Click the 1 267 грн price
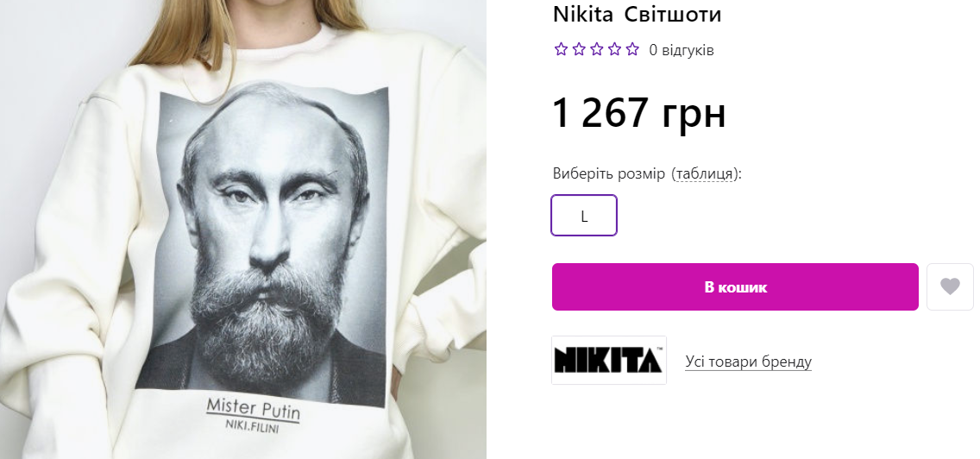 point(638,113)
